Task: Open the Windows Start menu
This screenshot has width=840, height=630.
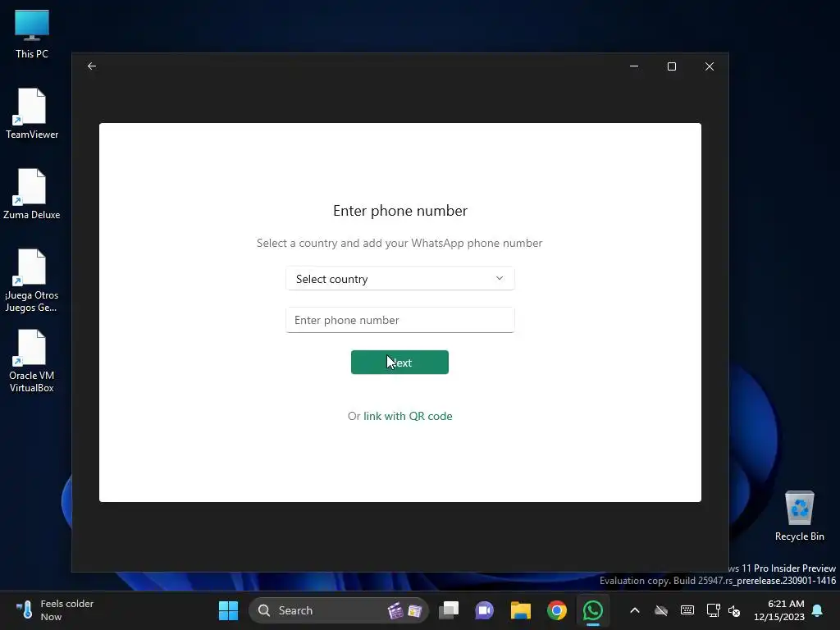Action: click(x=228, y=610)
